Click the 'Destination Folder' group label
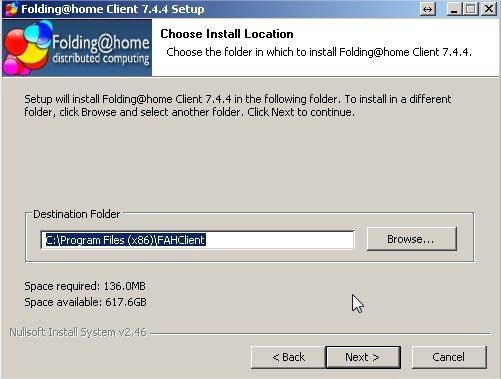 point(77,214)
